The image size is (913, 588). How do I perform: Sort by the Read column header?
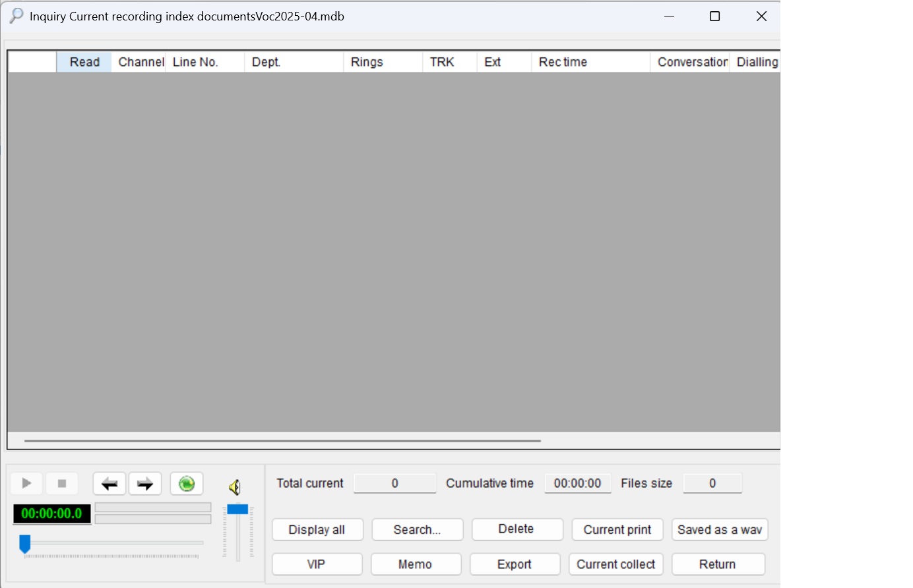tap(84, 61)
